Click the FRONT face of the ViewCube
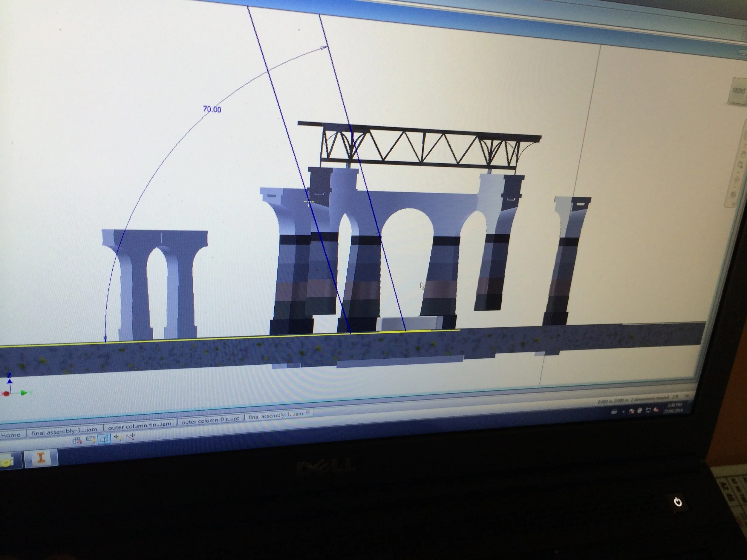This screenshot has width=747, height=560. (738, 91)
